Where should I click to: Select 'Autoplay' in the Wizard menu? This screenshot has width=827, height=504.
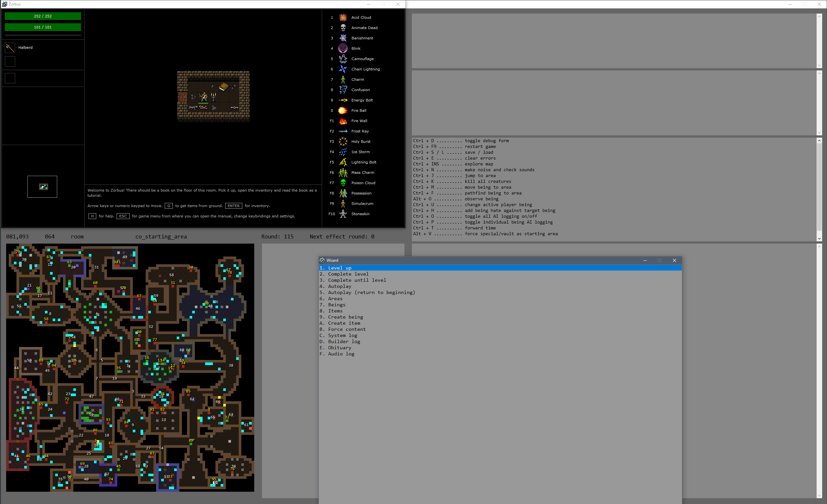[340, 286]
